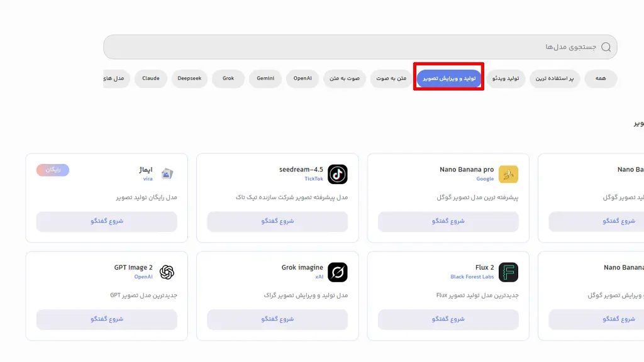This screenshot has height=362, width=644.
Task: Open the OpenAI provider link under GPT Image 2
Action: coord(143,277)
